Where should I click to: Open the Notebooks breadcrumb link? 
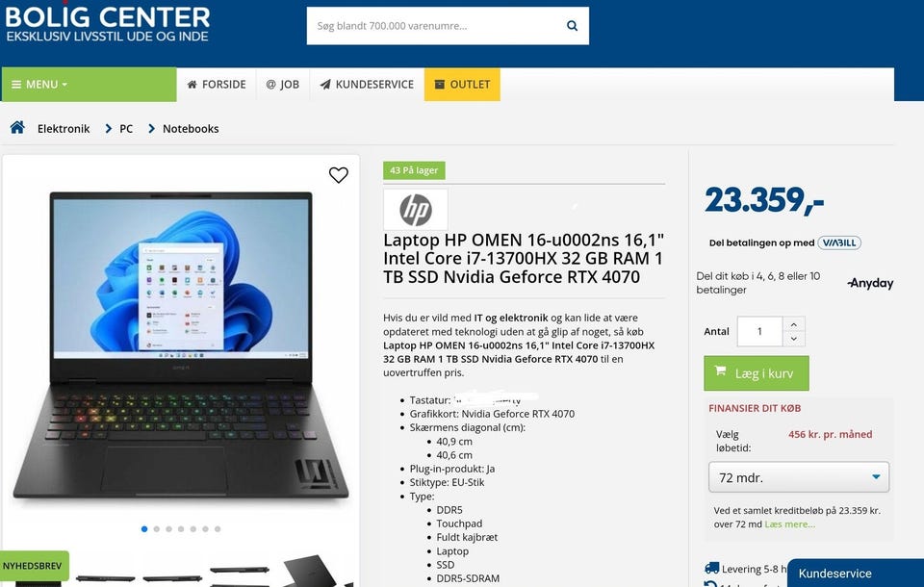point(191,129)
